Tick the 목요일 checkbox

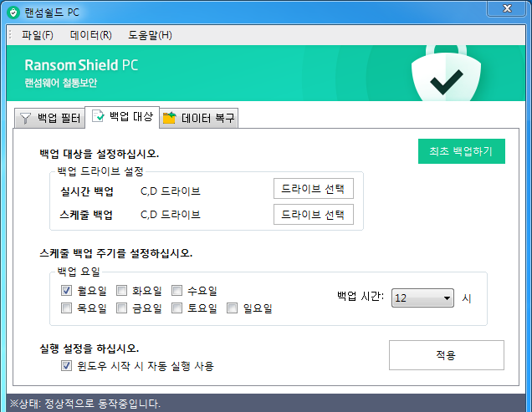(66, 308)
